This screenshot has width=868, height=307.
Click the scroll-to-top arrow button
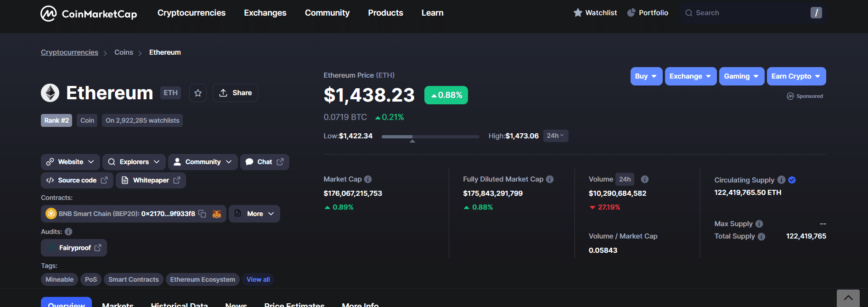848,298
